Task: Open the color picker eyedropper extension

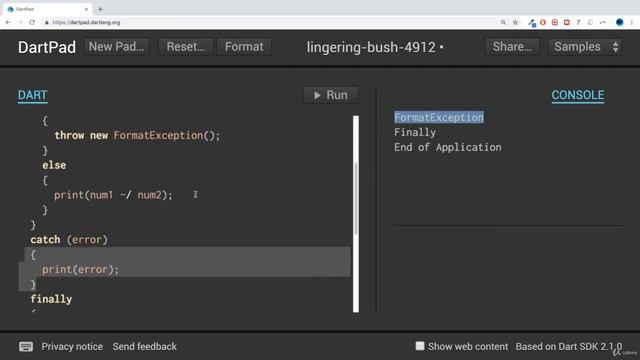Action: click(x=531, y=23)
